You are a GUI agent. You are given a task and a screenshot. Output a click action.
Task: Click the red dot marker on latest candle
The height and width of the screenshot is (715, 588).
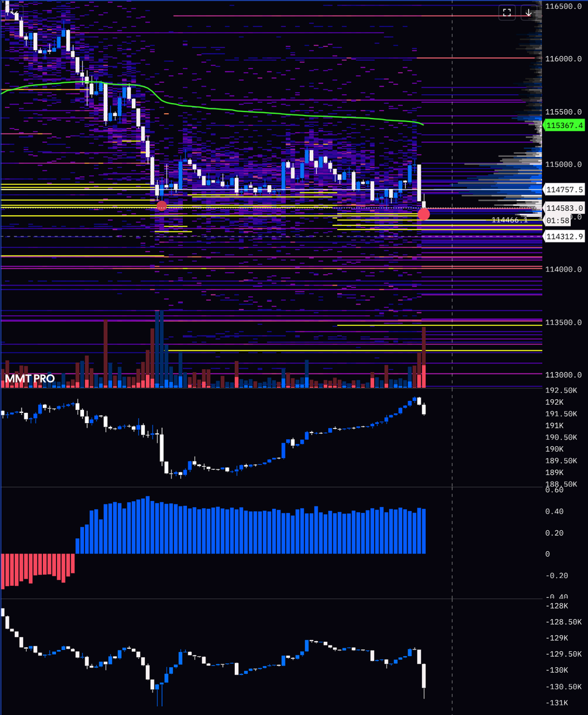[x=423, y=213]
